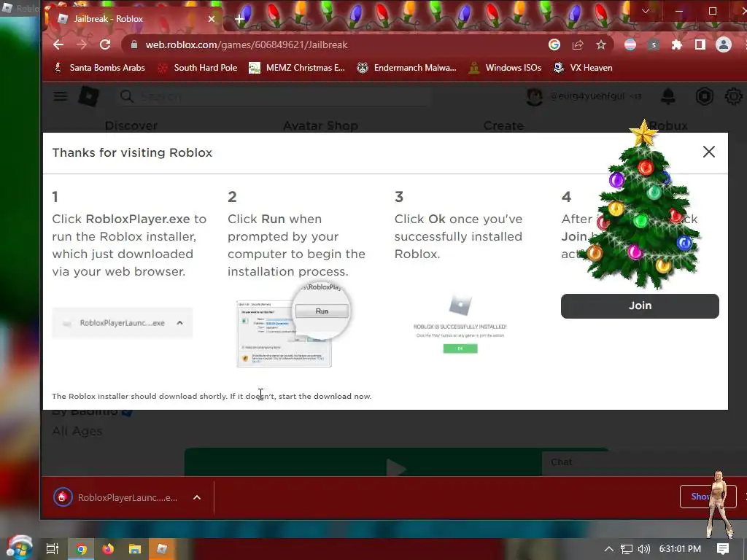
Task: Show hidden system tray icons
Action: (609, 549)
